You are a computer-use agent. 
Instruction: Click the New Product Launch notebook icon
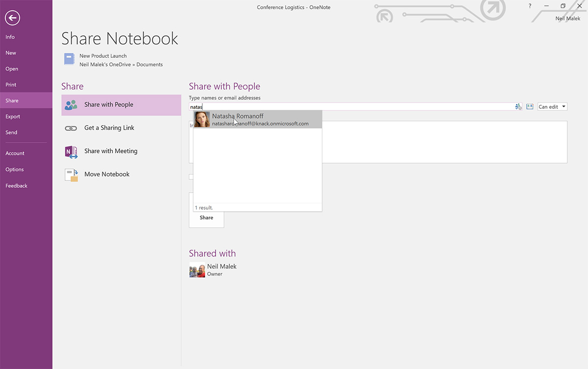[x=69, y=59]
